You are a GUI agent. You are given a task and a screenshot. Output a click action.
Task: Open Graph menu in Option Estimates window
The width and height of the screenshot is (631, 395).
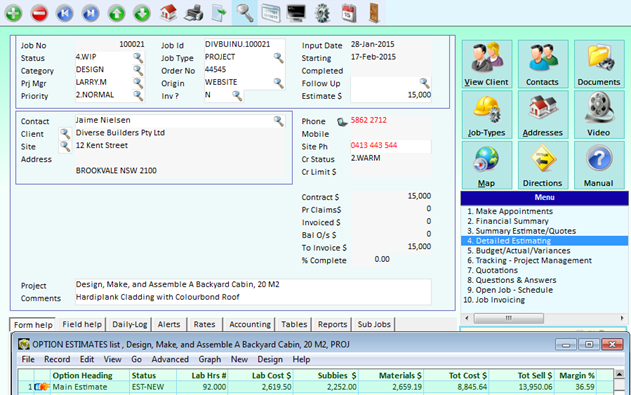pos(210,359)
